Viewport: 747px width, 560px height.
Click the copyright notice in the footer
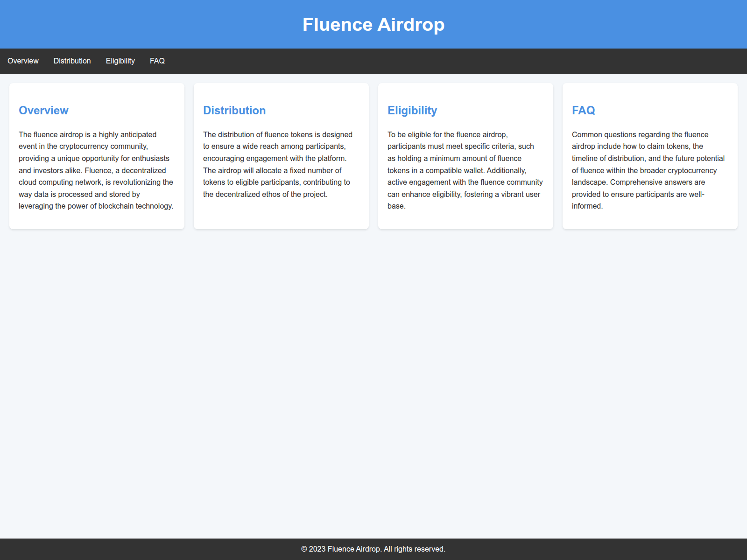click(x=373, y=549)
